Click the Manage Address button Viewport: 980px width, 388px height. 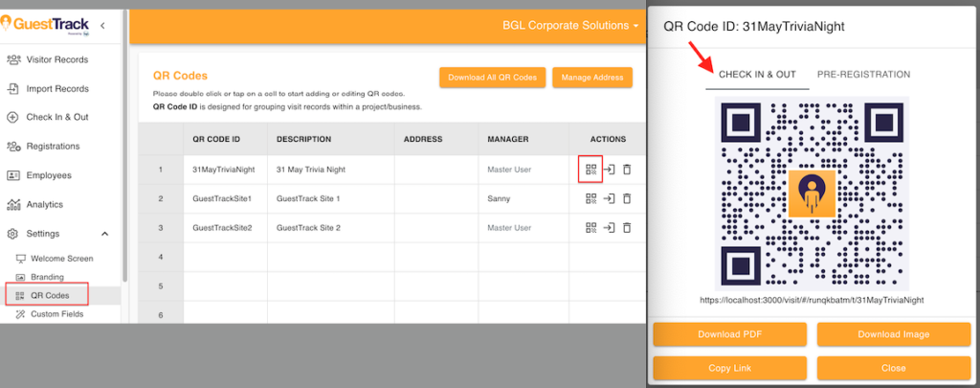pos(591,78)
